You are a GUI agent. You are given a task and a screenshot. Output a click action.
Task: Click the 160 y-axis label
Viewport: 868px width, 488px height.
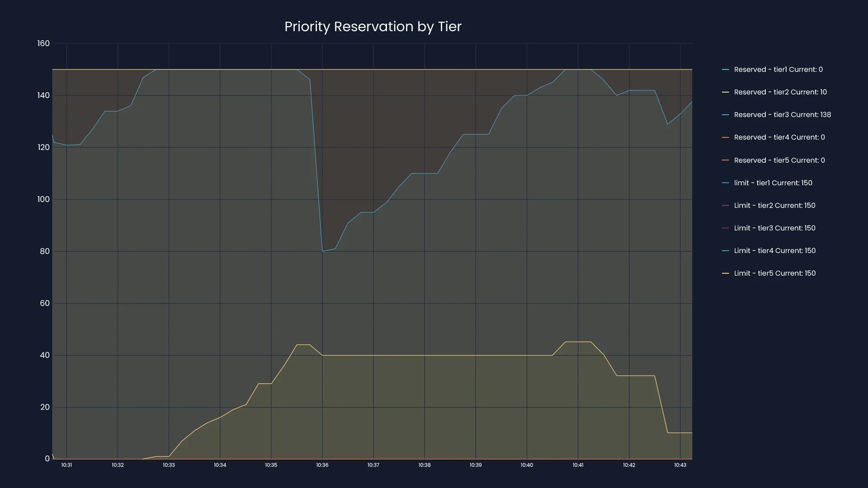(43, 43)
